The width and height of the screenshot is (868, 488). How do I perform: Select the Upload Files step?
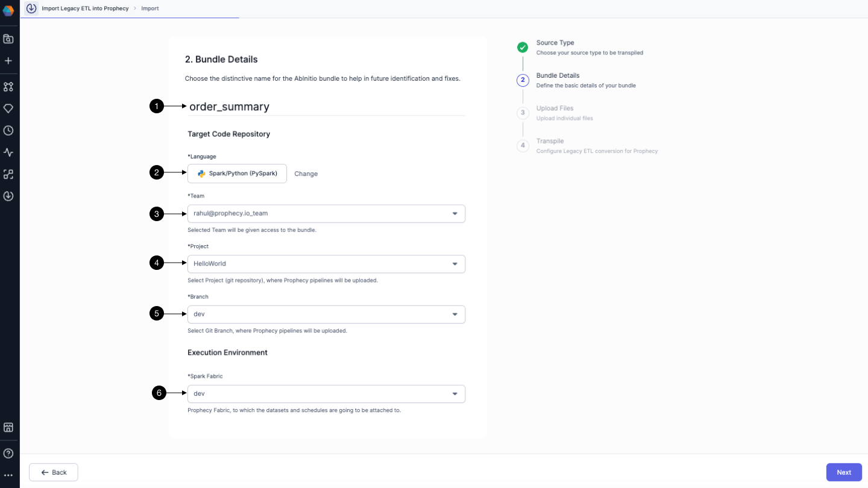tap(555, 113)
